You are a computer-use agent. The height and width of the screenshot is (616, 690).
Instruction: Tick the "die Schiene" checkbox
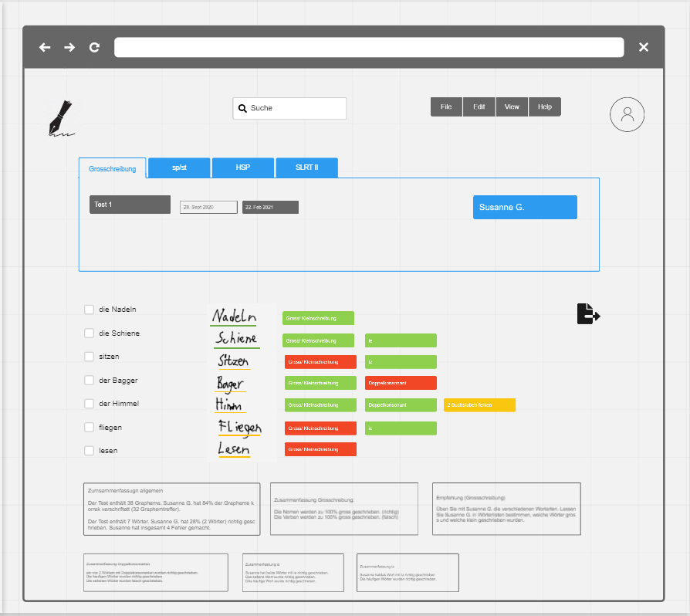[89, 333]
